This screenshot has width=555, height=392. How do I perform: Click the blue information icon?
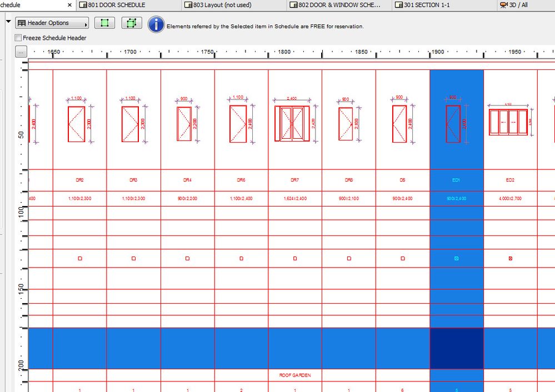(156, 25)
